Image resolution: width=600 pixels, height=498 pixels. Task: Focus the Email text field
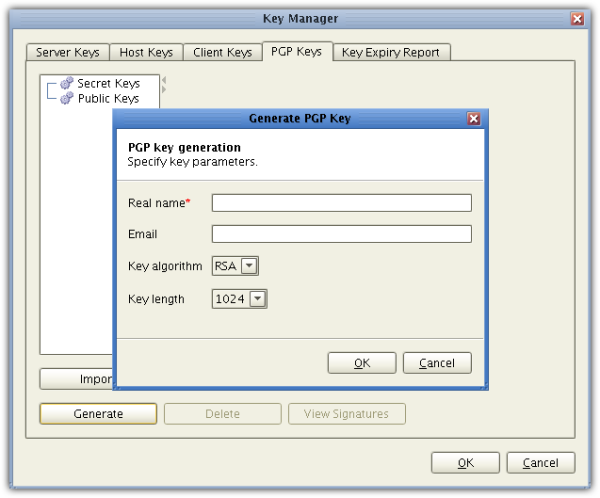point(341,234)
